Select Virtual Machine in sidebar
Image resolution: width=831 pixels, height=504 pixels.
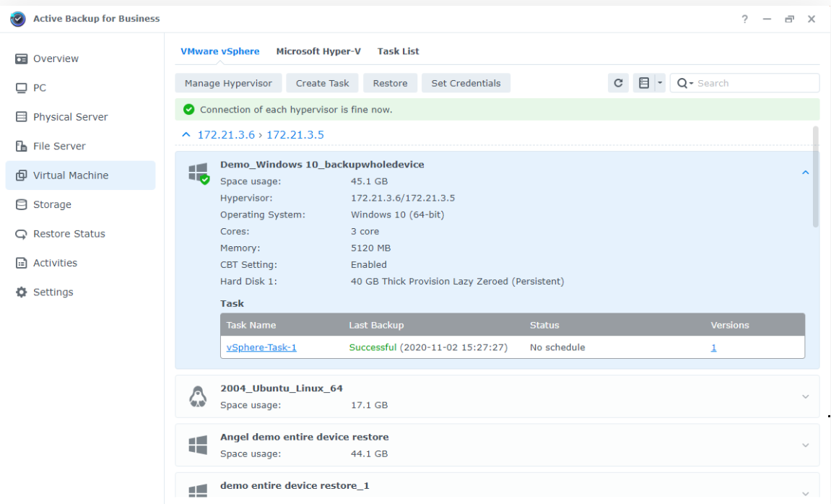coord(81,175)
